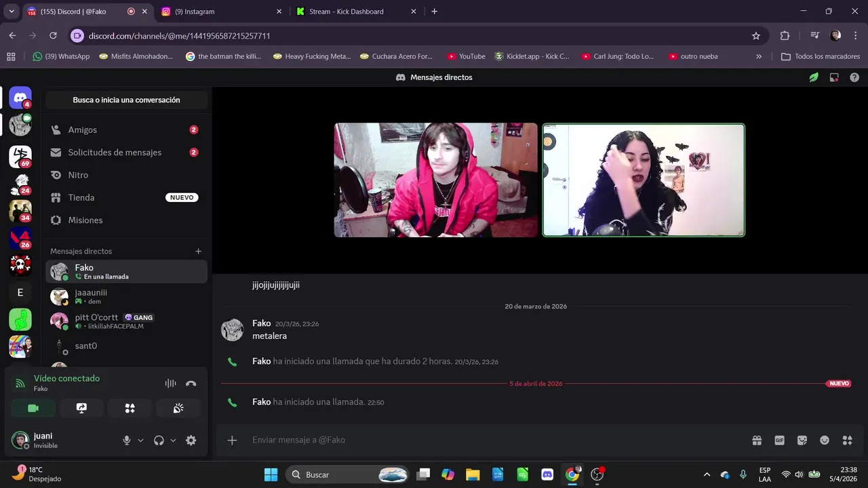868x488 pixels.
Task: Mute the microphone
Action: click(x=126, y=440)
